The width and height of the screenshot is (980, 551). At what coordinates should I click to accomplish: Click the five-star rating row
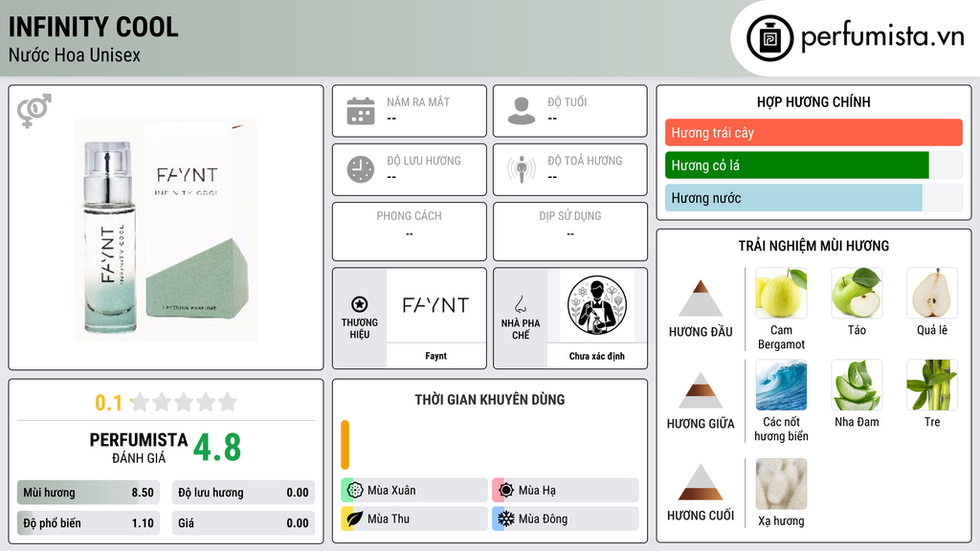click(185, 402)
